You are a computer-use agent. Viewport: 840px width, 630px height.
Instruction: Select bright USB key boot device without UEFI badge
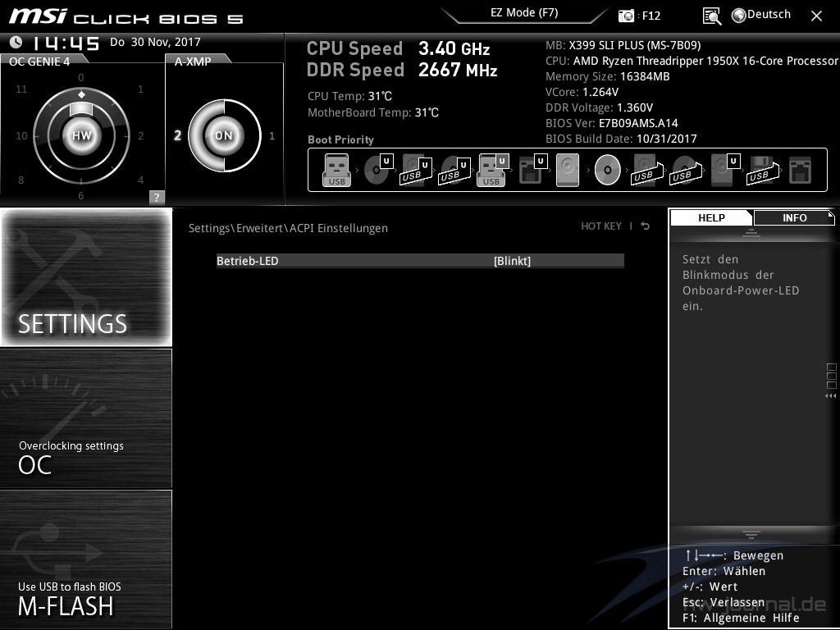click(x=336, y=171)
